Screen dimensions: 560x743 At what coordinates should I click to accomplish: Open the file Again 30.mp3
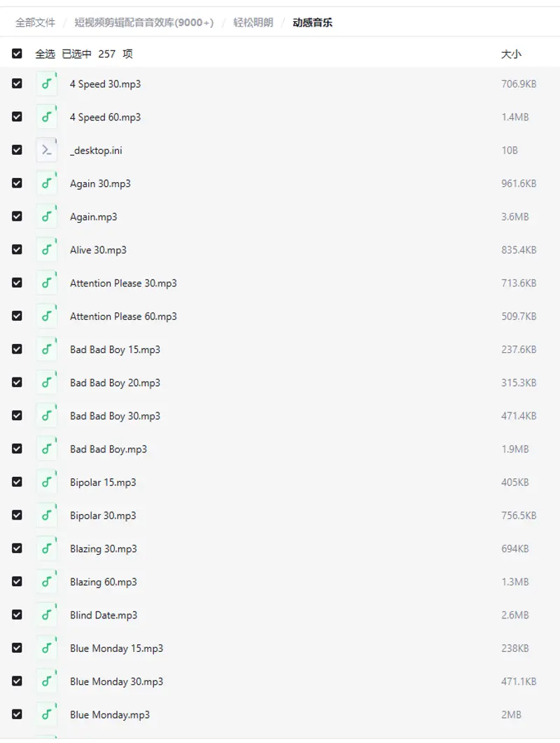(100, 183)
